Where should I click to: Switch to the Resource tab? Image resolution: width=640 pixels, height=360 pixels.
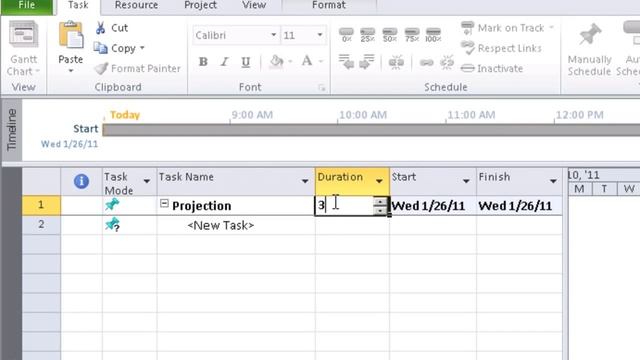[x=136, y=6]
